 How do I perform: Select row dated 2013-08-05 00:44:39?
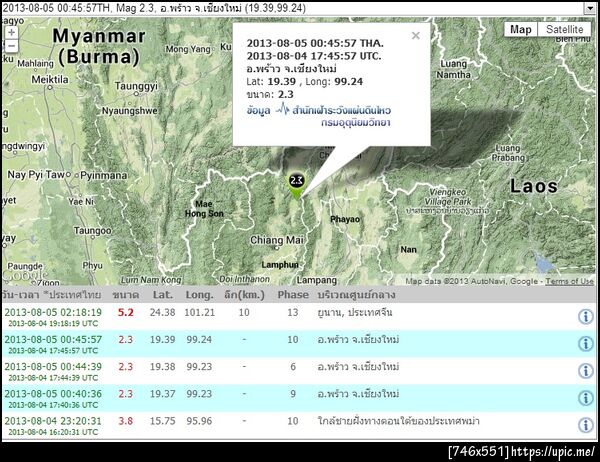click(x=299, y=371)
